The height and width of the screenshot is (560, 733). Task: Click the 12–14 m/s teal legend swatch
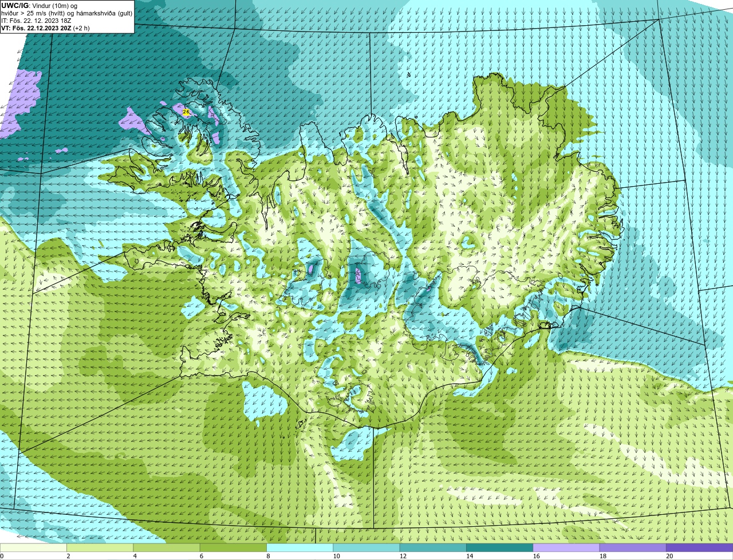[433, 547]
